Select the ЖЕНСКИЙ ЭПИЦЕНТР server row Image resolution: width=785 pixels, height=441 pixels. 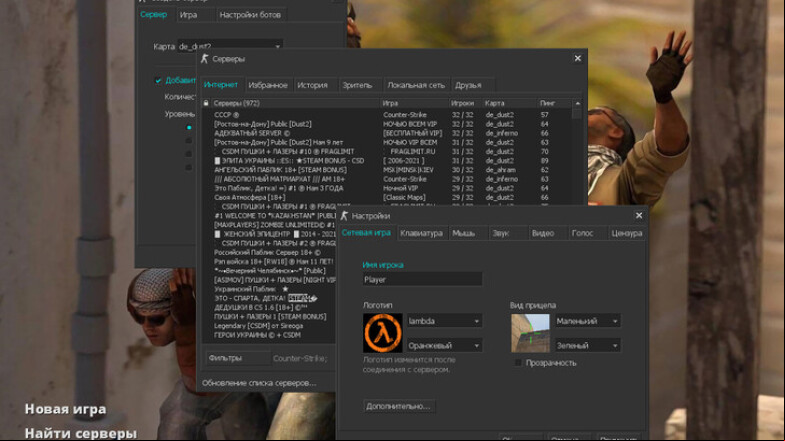pos(269,234)
